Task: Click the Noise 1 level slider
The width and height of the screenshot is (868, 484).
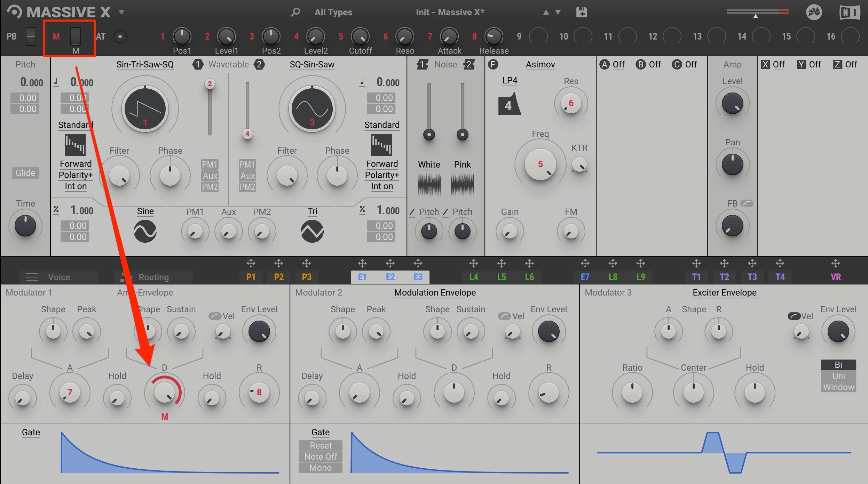Action: point(429,111)
